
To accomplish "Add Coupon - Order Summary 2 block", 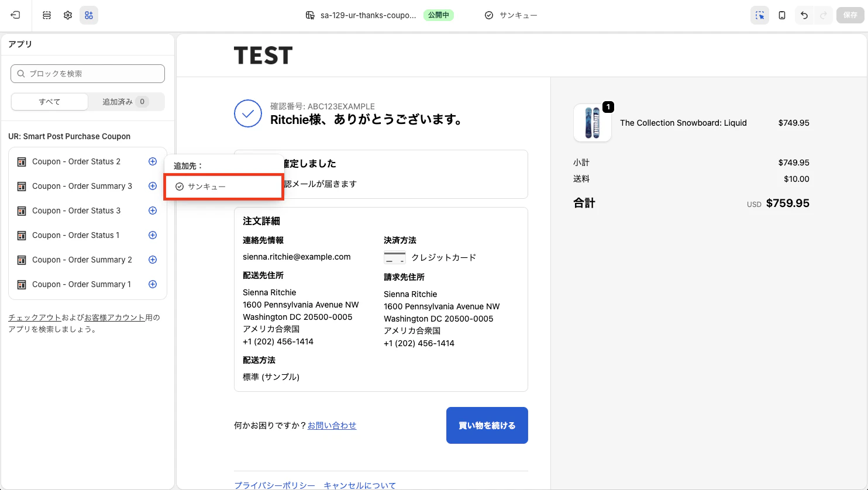I will click(x=153, y=260).
